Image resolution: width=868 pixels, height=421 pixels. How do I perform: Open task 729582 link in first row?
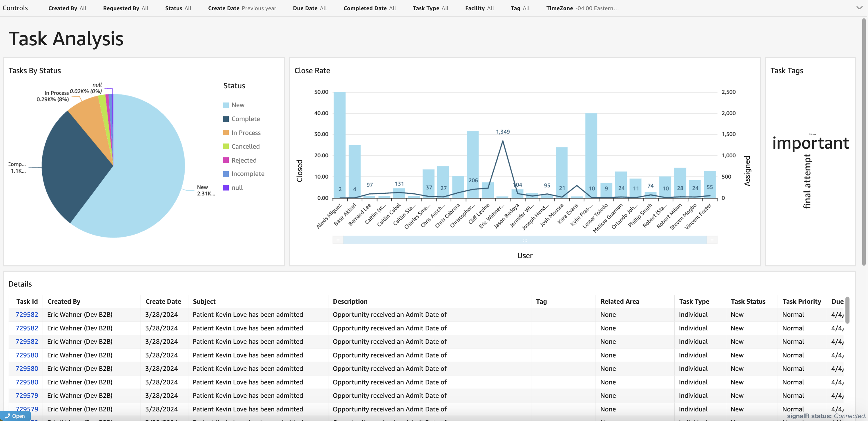click(27, 314)
